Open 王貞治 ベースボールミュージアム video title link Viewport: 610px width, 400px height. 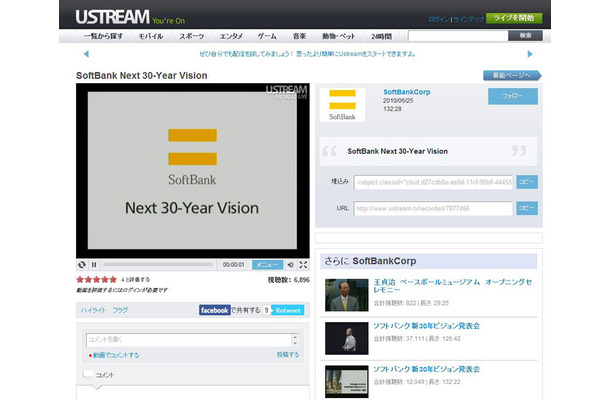[x=452, y=286]
